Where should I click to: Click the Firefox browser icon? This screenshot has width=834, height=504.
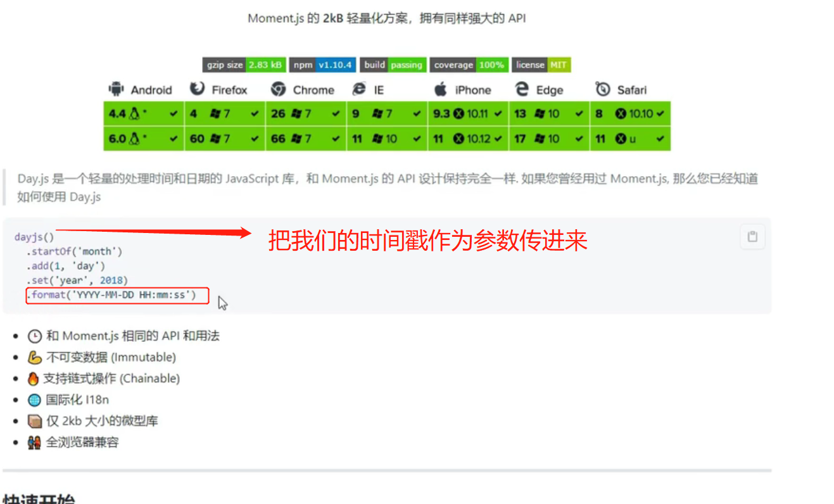click(x=197, y=89)
